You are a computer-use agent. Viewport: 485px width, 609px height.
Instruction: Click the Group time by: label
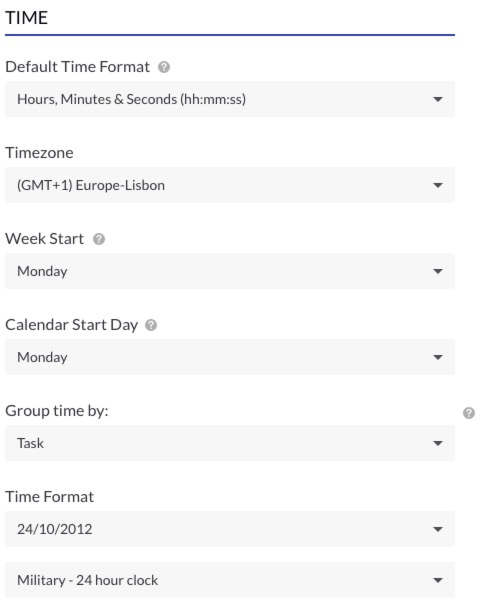57,411
